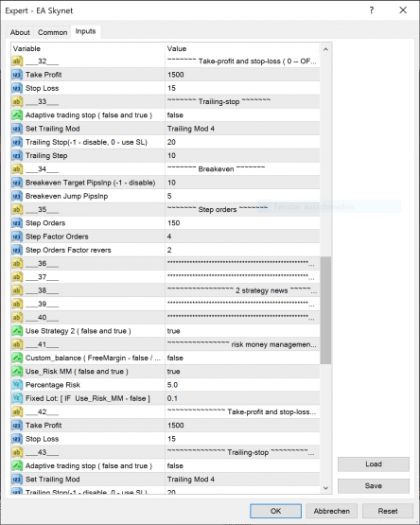Click the ab string icon of row __41__
Viewport: 420px width, 525px height.
[17, 344]
